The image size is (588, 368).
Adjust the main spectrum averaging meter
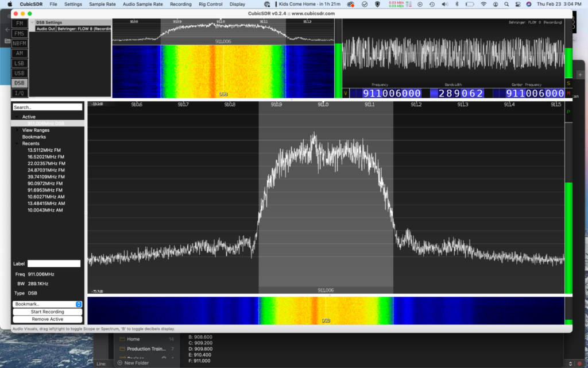click(x=568, y=207)
